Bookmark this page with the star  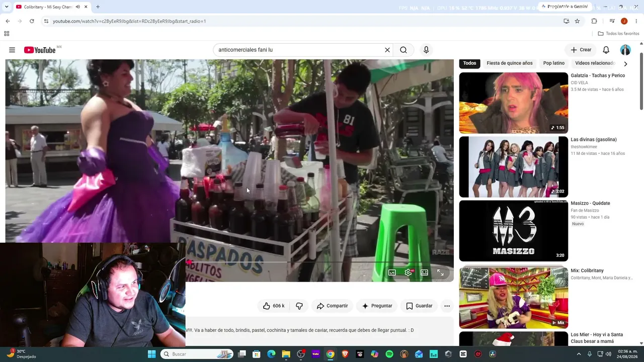pos(577,21)
